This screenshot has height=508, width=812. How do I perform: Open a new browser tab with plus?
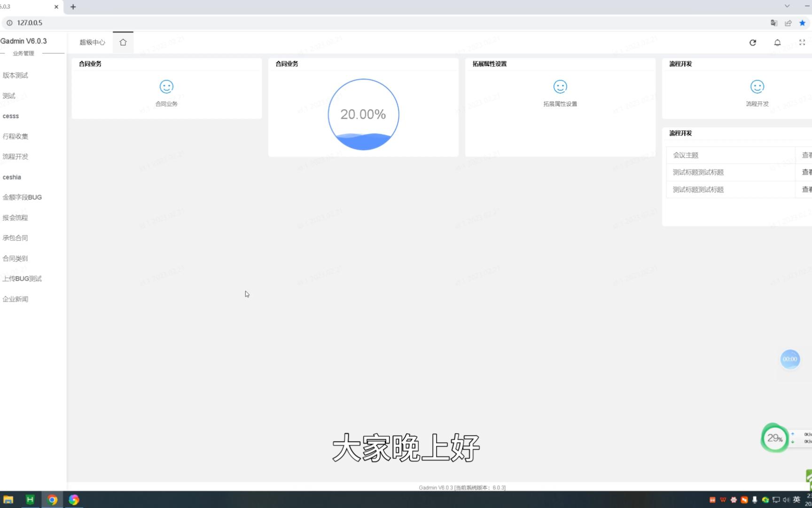[73, 7]
